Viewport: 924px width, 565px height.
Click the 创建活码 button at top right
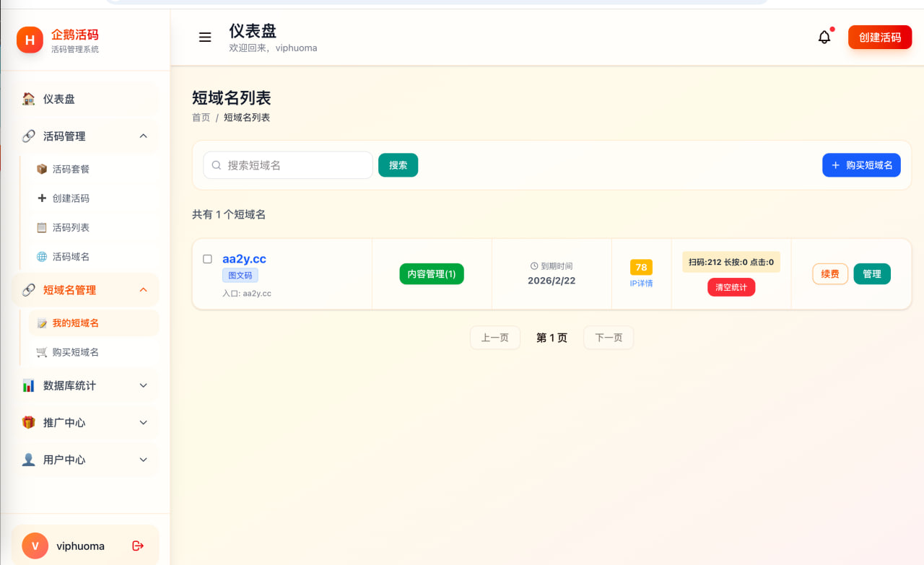(879, 37)
